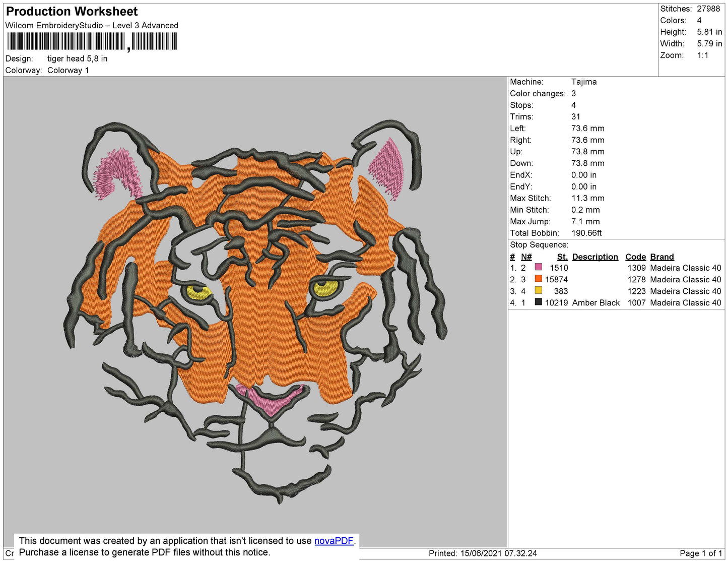Select design name 'tiger head 5,8 in'

pos(77,58)
